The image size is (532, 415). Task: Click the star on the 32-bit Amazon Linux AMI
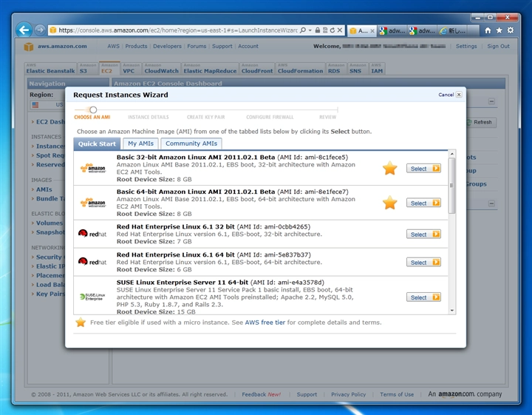[x=390, y=168]
